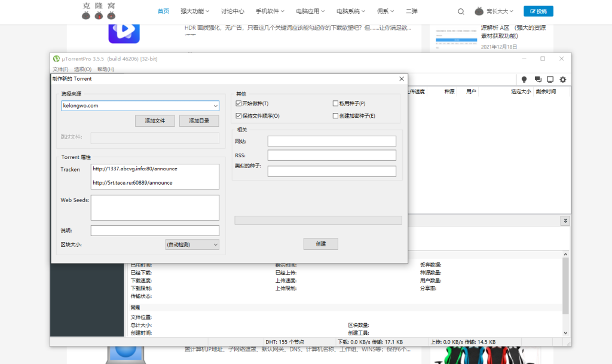Screen dimensions: 612x364
Task: Click the 克隆窝 site logo
Action: tap(99, 11)
